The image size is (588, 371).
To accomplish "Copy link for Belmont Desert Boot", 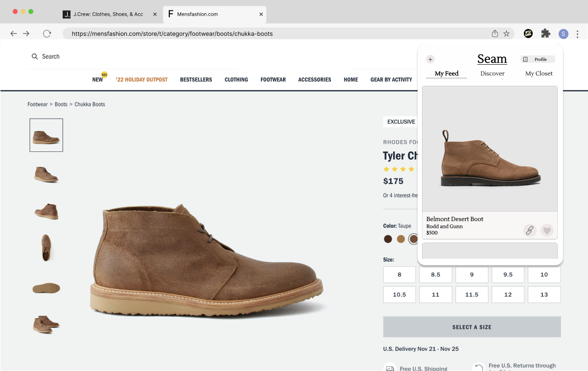I will pos(530,230).
